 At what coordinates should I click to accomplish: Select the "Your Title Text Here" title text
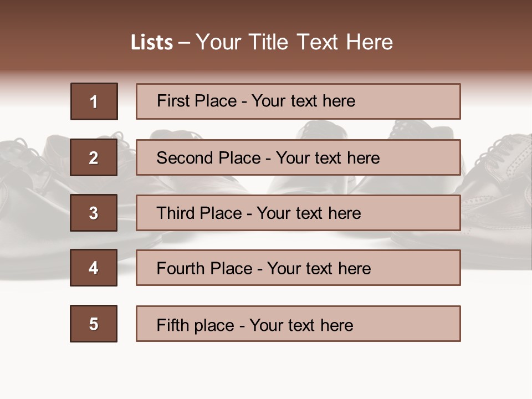coord(294,42)
